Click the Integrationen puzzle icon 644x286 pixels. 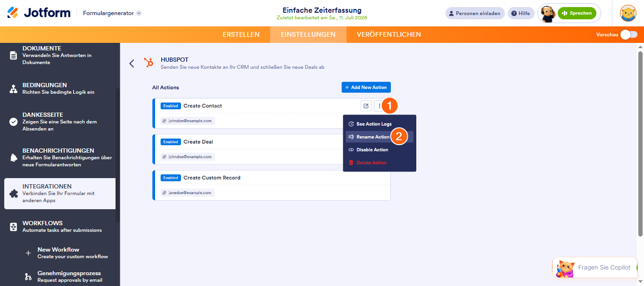[14, 194]
